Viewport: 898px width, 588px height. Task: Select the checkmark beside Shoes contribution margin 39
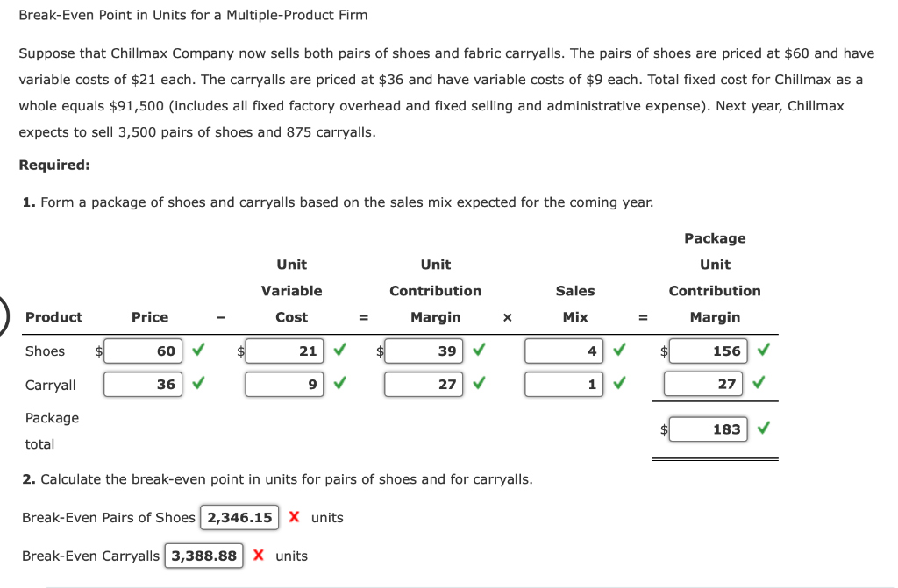tap(479, 350)
